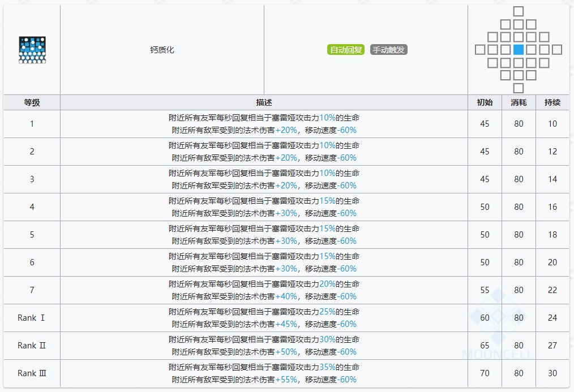Click the 初始 column header
The image size is (574, 392).
click(485, 102)
